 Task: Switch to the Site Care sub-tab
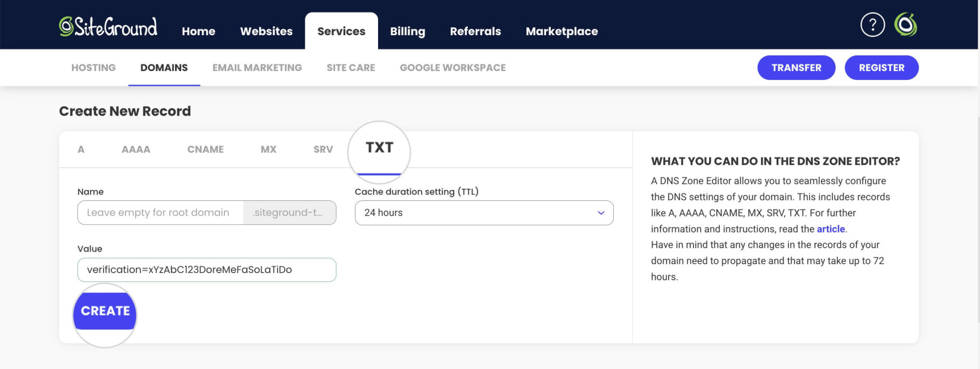351,67
